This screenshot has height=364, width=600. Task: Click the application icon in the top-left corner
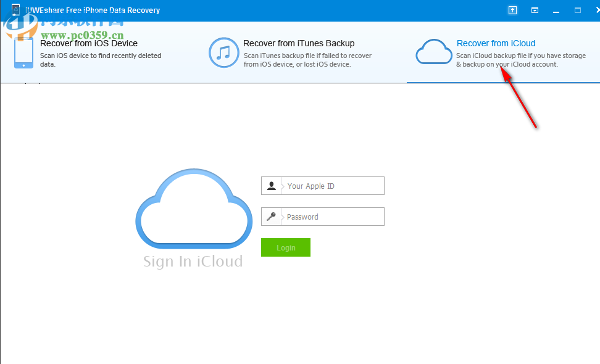click(x=15, y=10)
